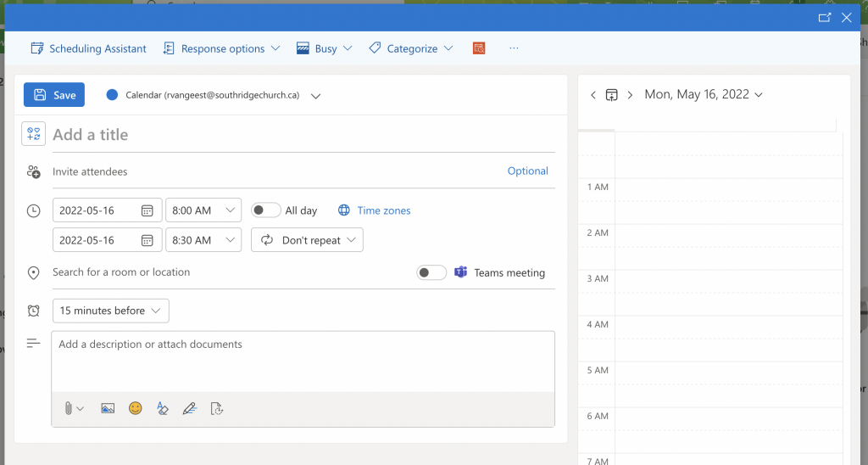This screenshot has width=868, height=465.
Task: Open the emoji picker smiley icon
Action: click(135, 408)
